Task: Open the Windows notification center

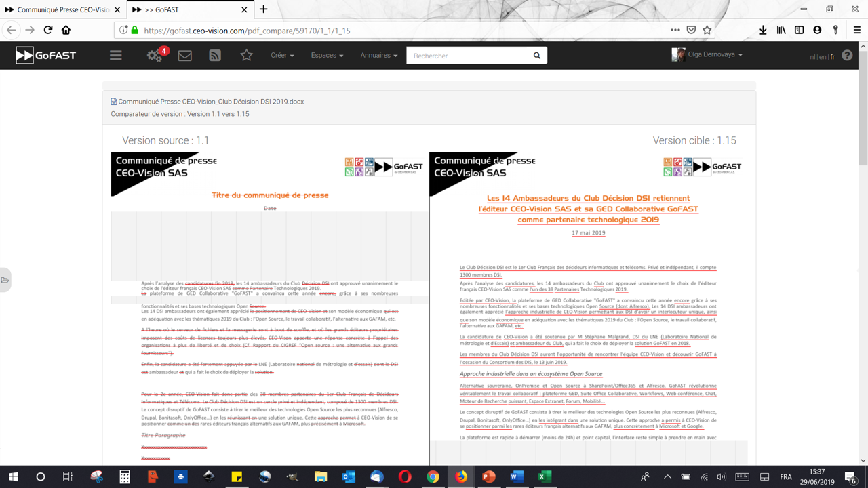Action: 850,476
